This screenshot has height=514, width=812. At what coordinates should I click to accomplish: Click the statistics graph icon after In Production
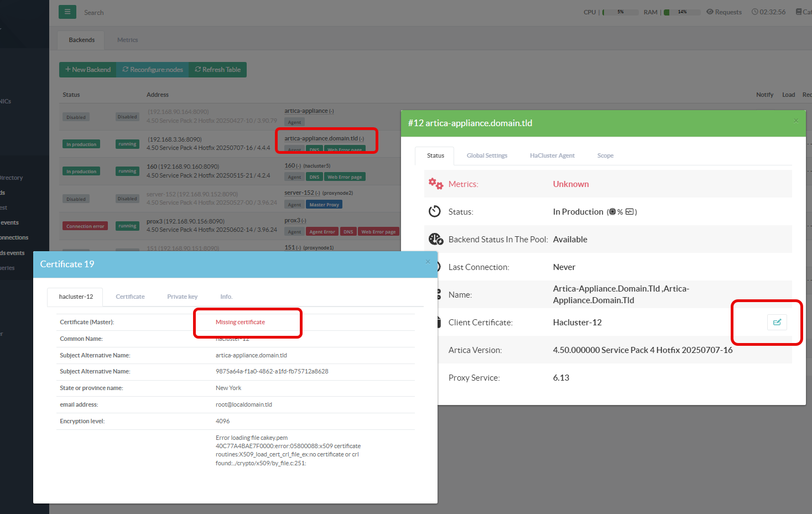(x=629, y=212)
